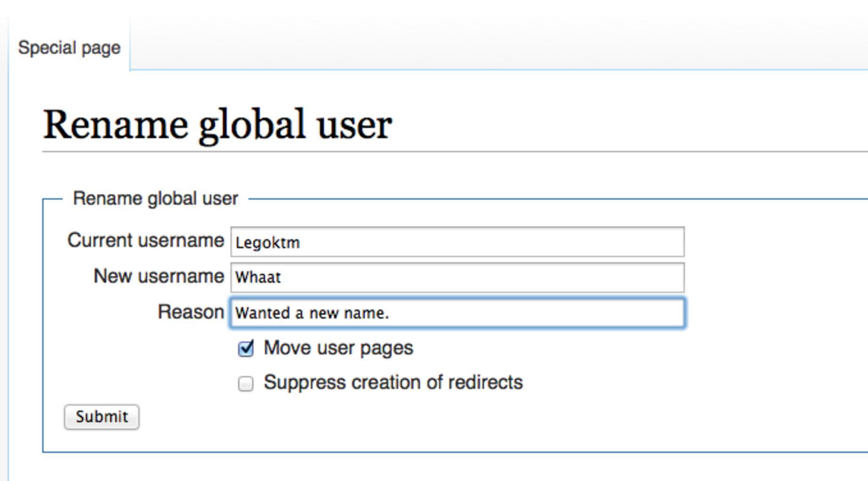Viewport: 868px width, 481px height.
Task: Click the 'Current username' label
Action: click(x=145, y=240)
